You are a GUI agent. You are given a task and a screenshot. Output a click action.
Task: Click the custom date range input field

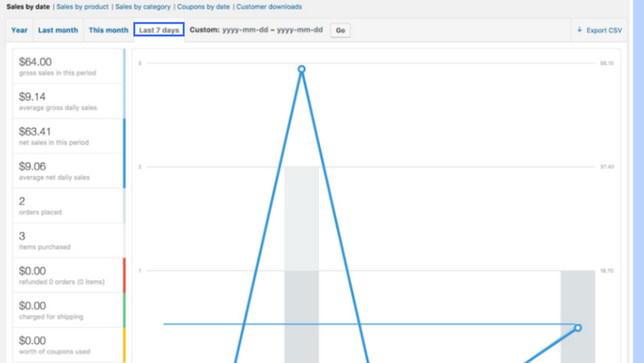[x=273, y=30]
